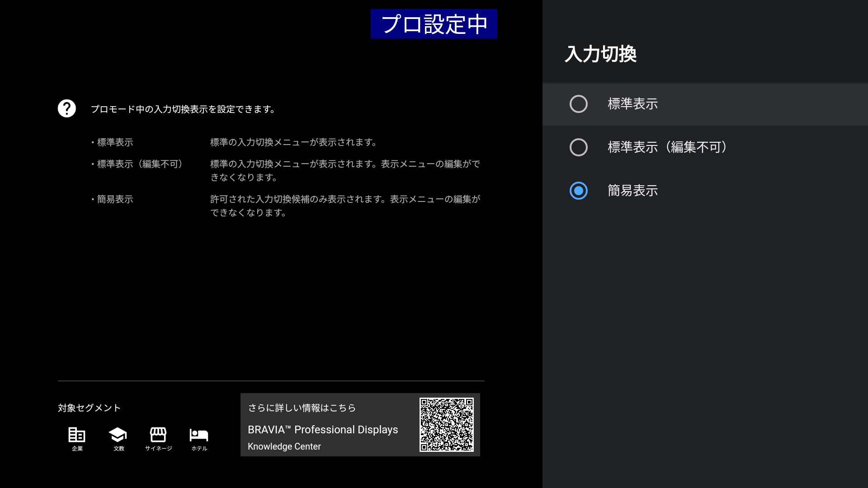This screenshot has height=488, width=868.
Task: Select the 簡易表示 radio button
Action: (x=579, y=191)
